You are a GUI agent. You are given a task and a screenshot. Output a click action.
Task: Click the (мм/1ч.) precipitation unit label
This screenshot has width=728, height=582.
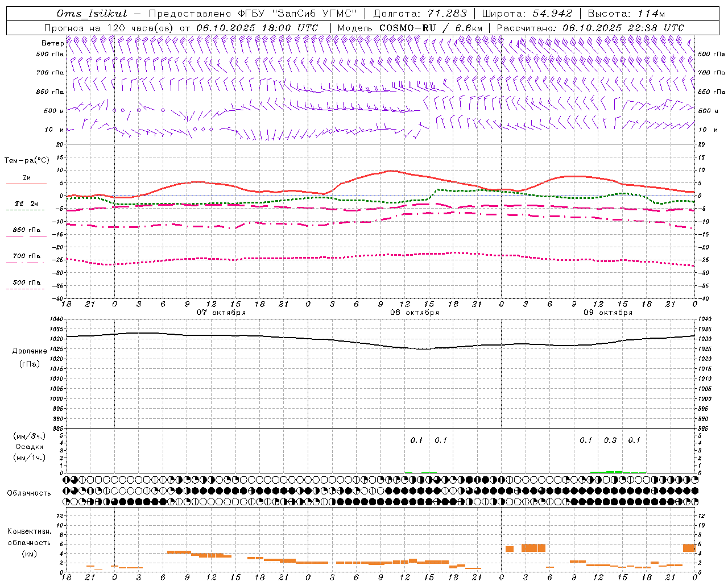click(x=30, y=458)
